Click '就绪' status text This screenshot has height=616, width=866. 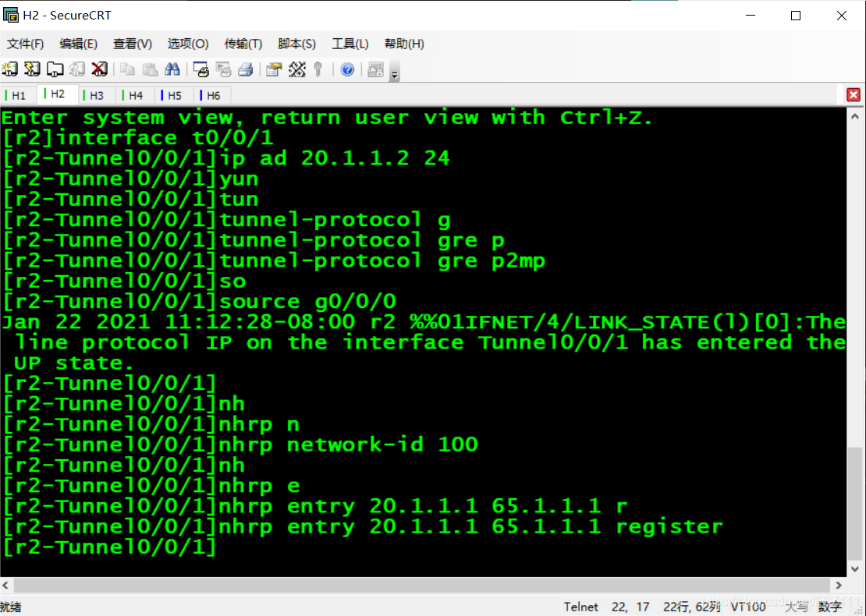[x=10, y=607]
